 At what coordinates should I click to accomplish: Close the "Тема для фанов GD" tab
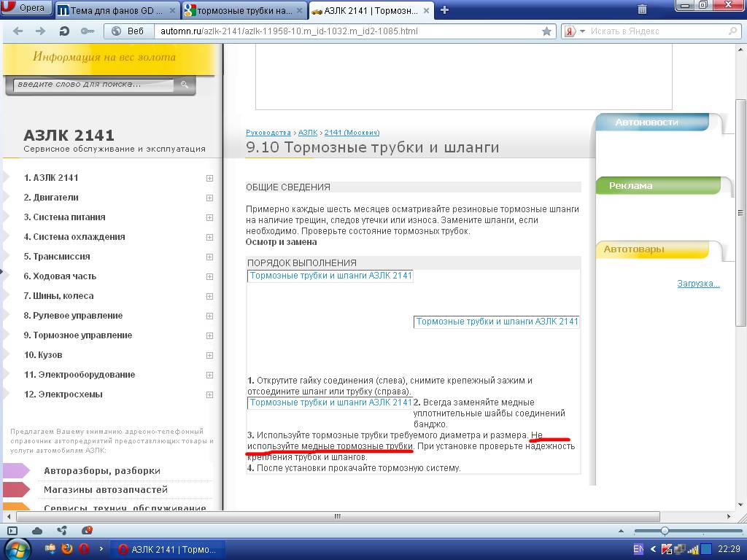(x=172, y=10)
